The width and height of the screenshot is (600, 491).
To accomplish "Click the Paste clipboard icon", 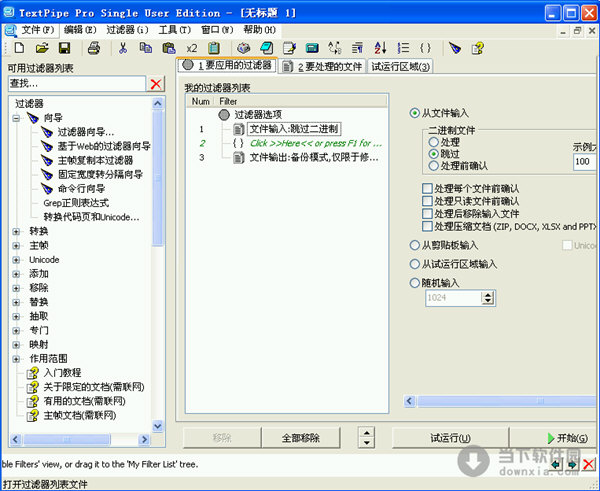I will [169, 48].
